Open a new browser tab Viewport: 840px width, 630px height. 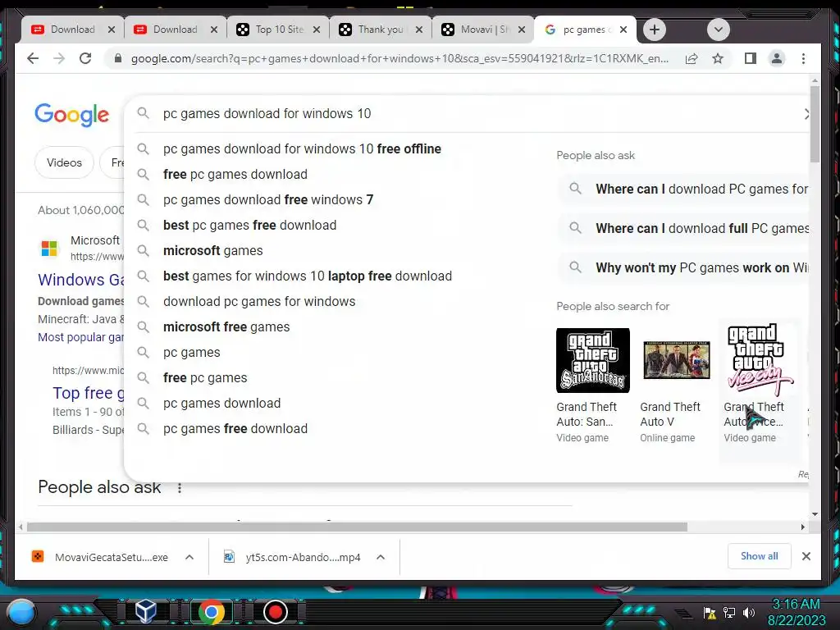654,30
